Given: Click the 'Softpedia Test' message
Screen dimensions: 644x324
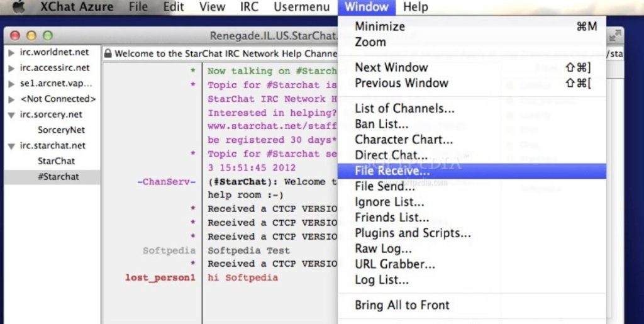Looking at the screenshot, I should coord(248,250).
